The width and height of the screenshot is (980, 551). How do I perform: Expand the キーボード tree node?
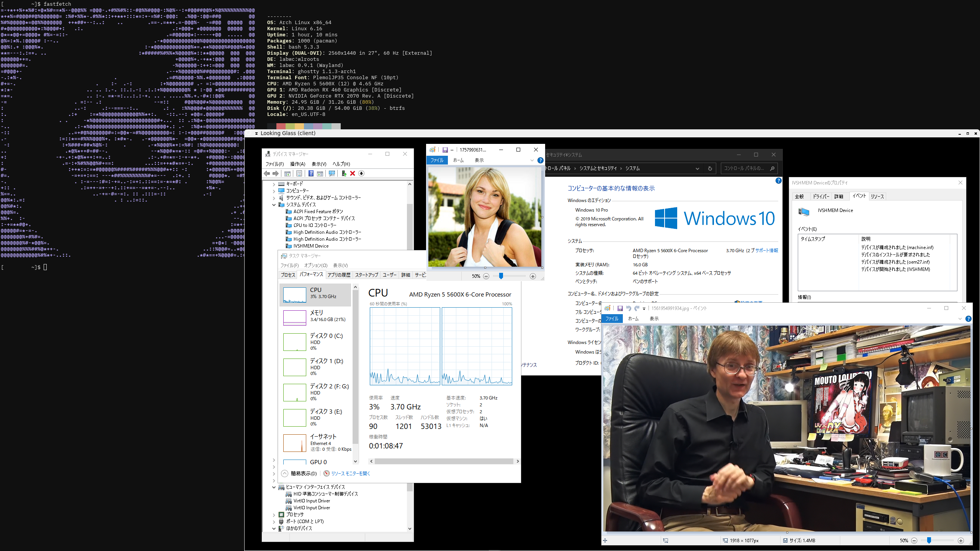tap(274, 184)
